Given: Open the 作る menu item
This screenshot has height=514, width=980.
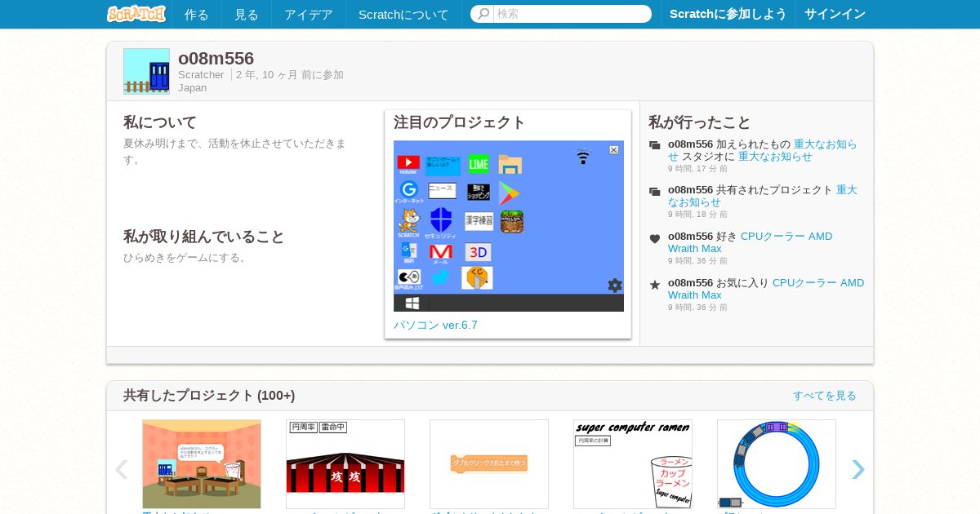Looking at the screenshot, I should [x=197, y=14].
